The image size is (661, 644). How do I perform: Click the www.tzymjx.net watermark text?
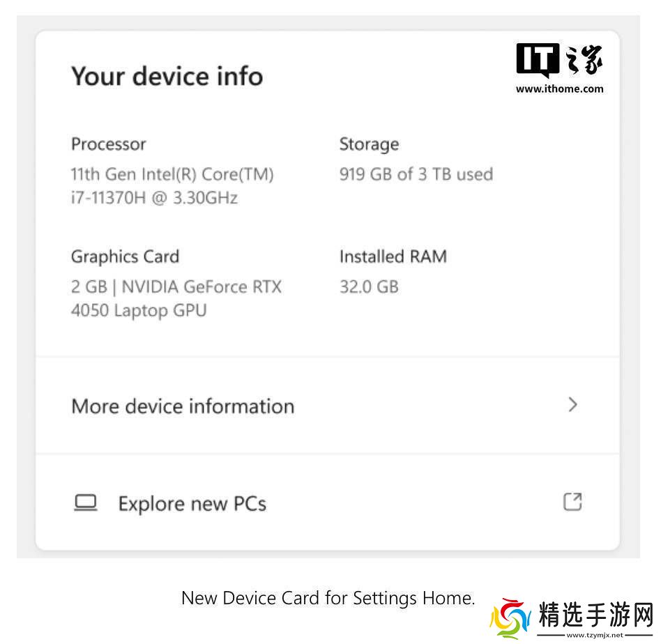(595, 635)
